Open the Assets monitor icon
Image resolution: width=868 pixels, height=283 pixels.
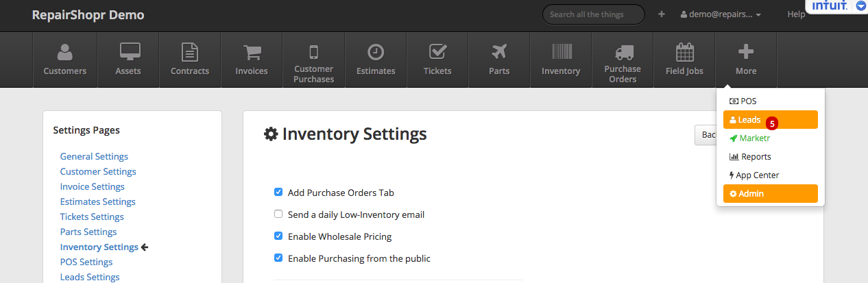[128, 52]
